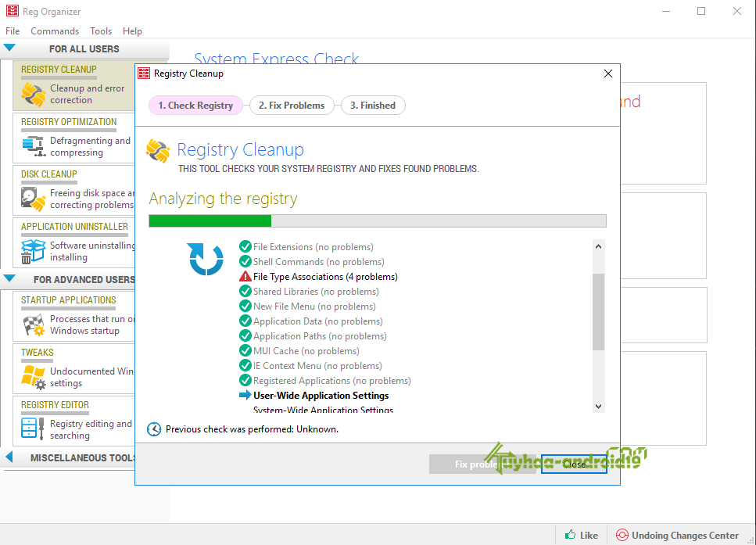Collapse the FOR ADVANCED USERS section
This screenshot has height=545, width=756.
(x=9, y=278)
